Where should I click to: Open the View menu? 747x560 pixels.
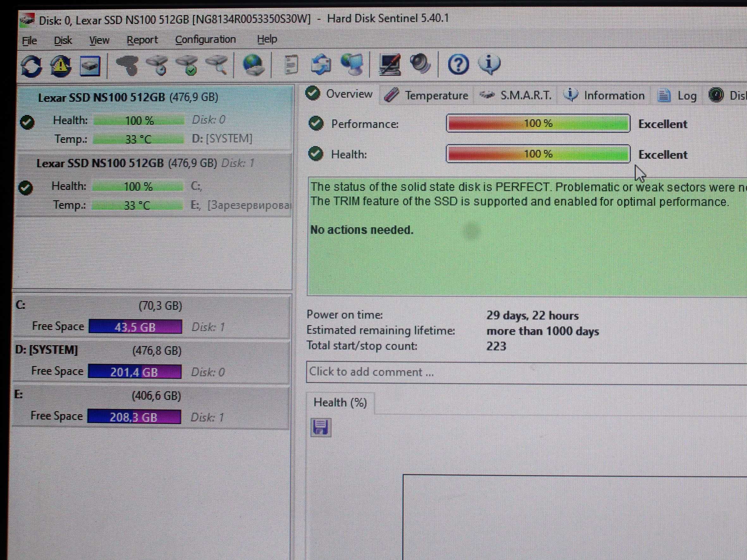[x=99, y=40]
